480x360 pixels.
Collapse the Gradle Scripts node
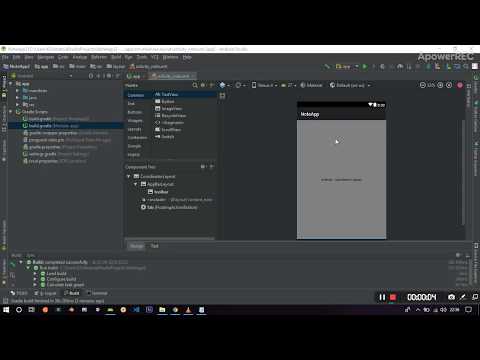pyautogui.click(x=11, y=112)
